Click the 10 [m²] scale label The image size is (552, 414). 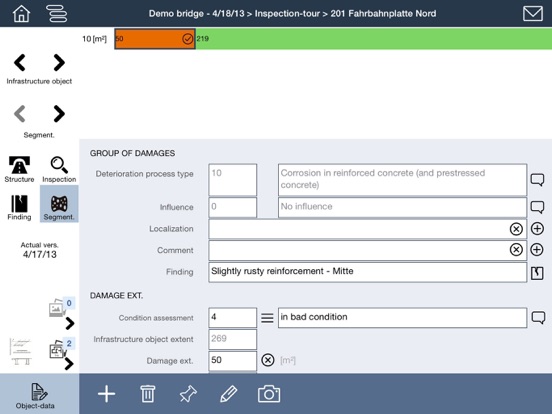pyautogui.click(x=94, y=39)
